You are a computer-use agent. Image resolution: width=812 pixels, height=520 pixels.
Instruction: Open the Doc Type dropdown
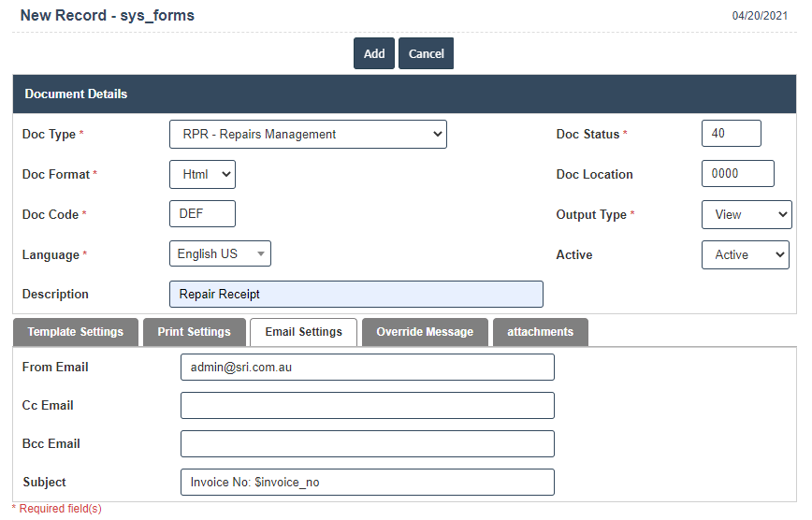(308, 134)
